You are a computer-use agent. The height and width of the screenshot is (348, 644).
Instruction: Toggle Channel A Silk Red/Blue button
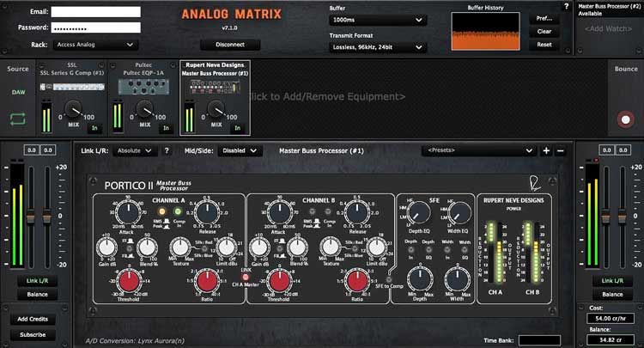pos(204,248)
